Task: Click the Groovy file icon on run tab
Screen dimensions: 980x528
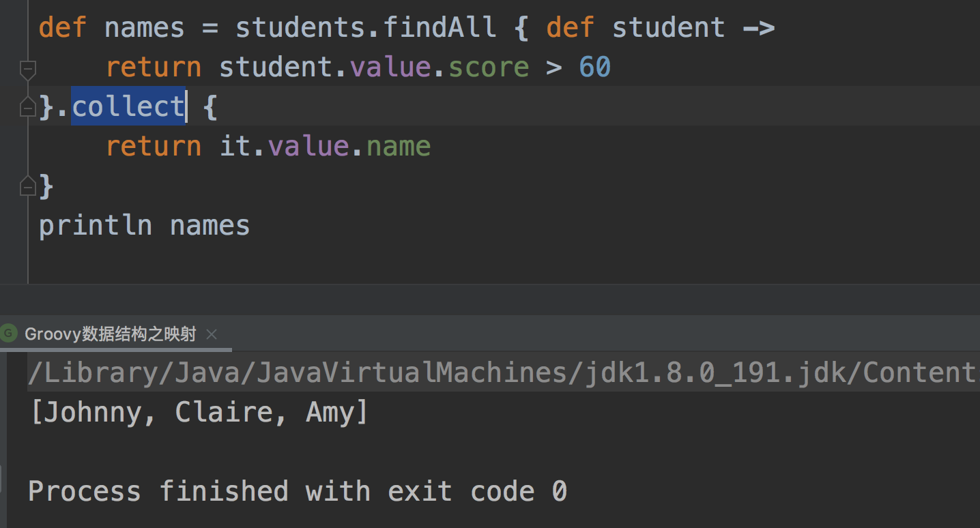Action: (x=9, y=334)
